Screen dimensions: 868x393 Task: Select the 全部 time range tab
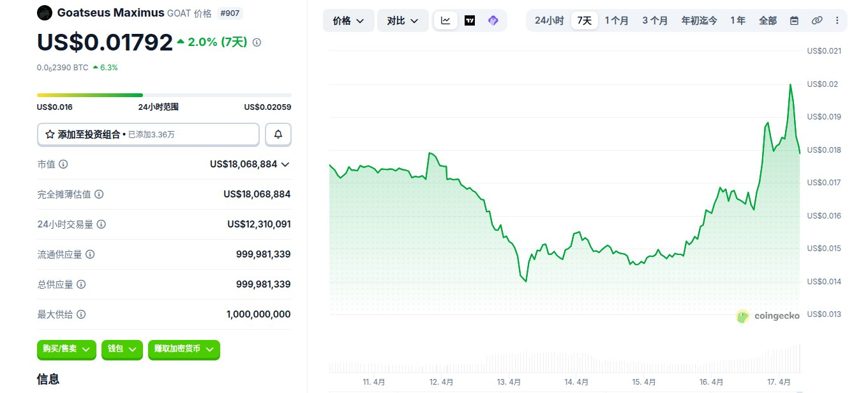[x=768, y=20]
